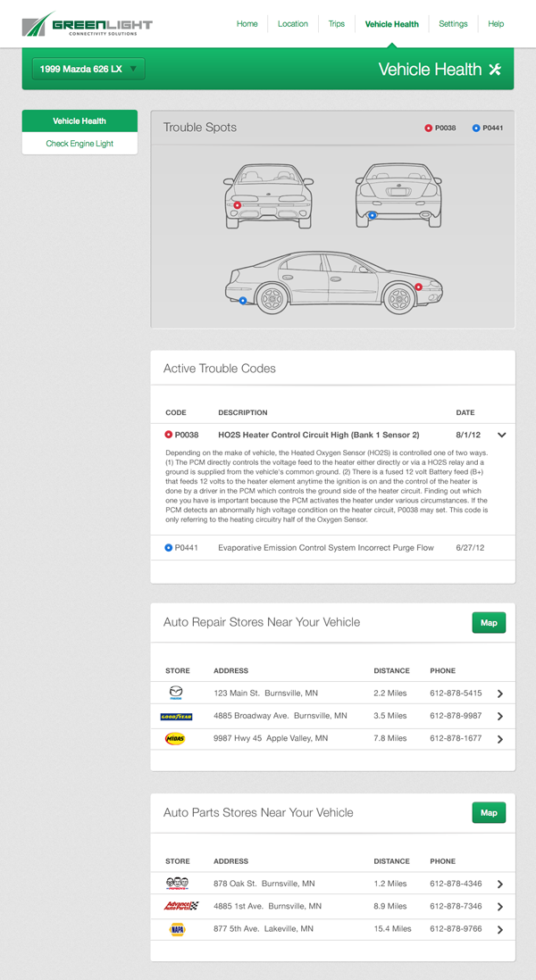The image size is (536, 980).
Task: Open details arrow for 878 Oak St. store
Action: coord(499,884)
